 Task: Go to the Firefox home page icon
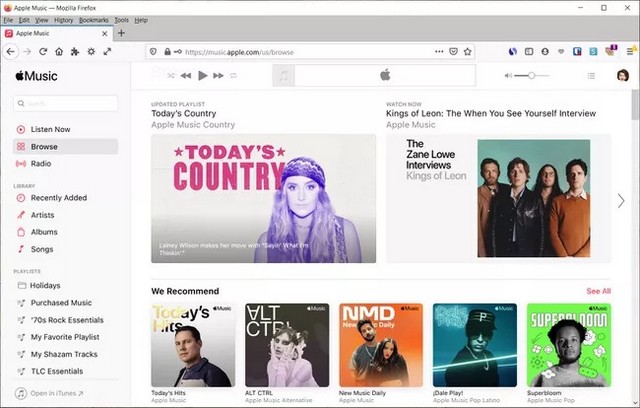click(x=59, y=51)
